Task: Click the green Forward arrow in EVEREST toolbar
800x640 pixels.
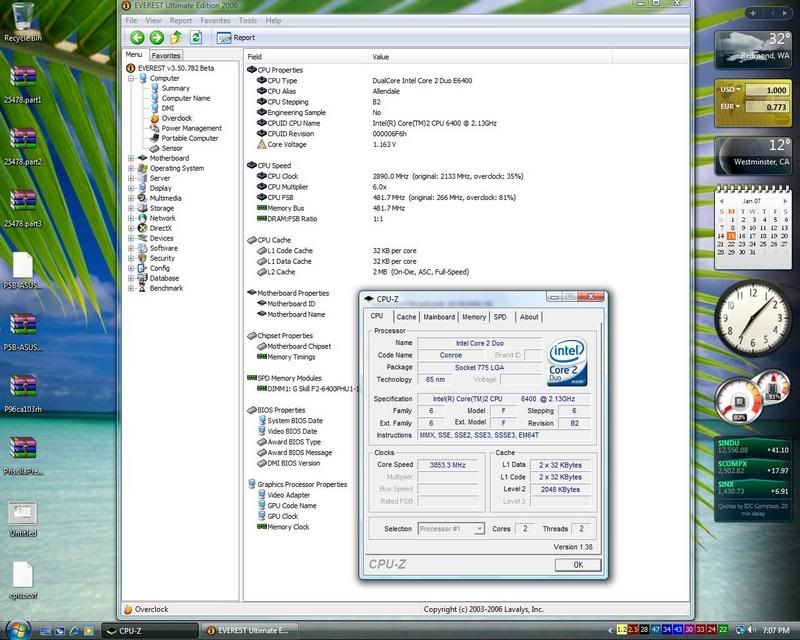Action: tap(157, 37)
